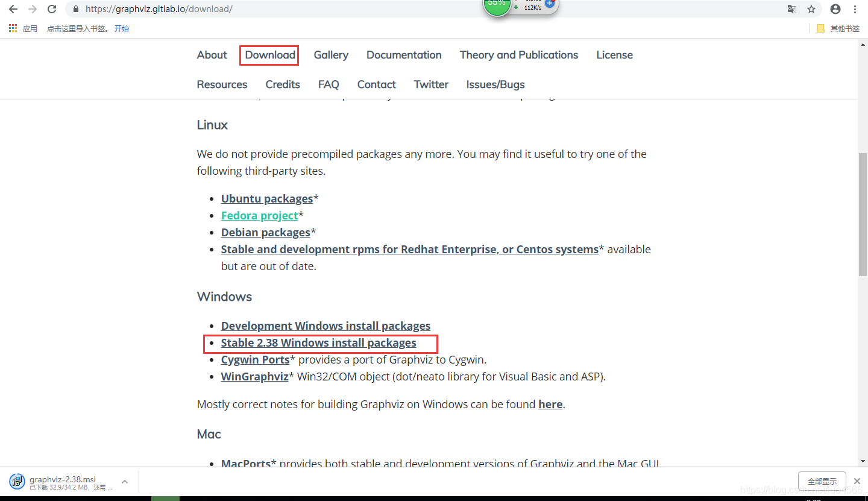Open the Documentation menu item

[404, 55]
